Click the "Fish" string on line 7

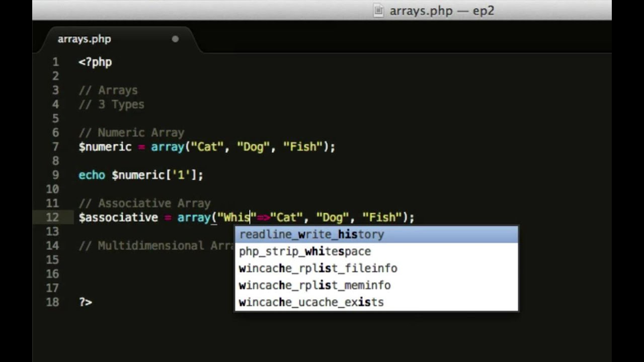pyautogui.click(x=302, y=147)
